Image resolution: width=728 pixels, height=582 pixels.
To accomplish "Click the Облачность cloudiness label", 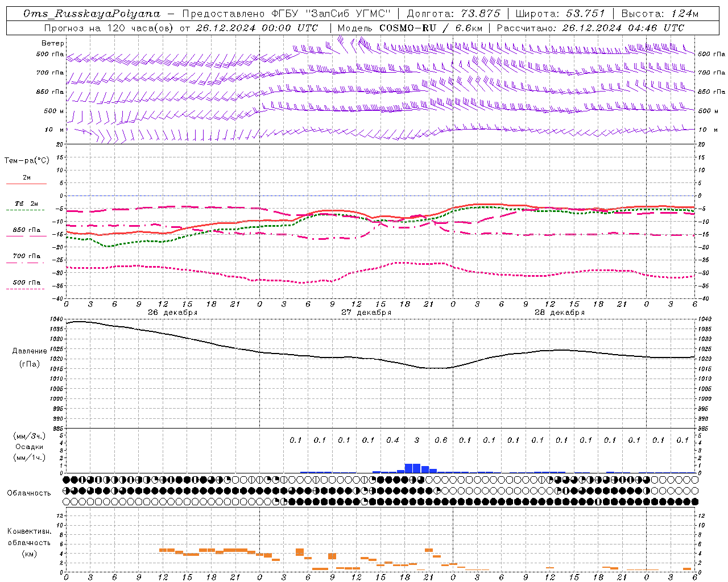I will [x=29, y=493].
